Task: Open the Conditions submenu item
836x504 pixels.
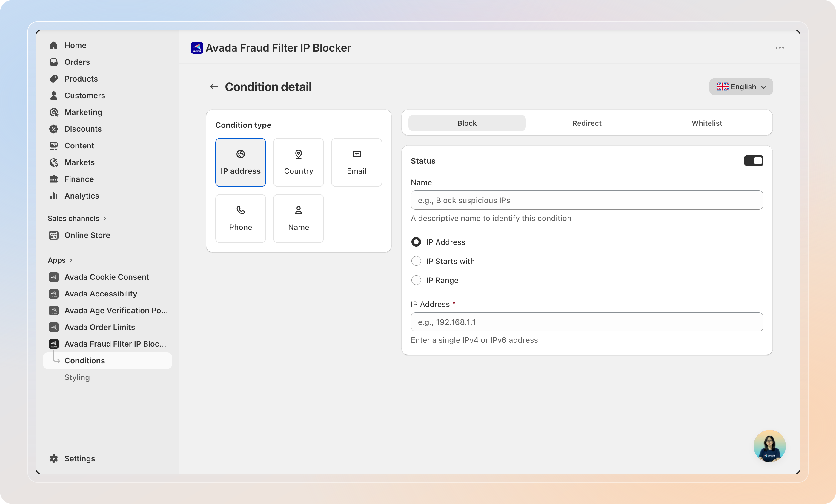Action: pyautogui.click(x=107, y=360)
